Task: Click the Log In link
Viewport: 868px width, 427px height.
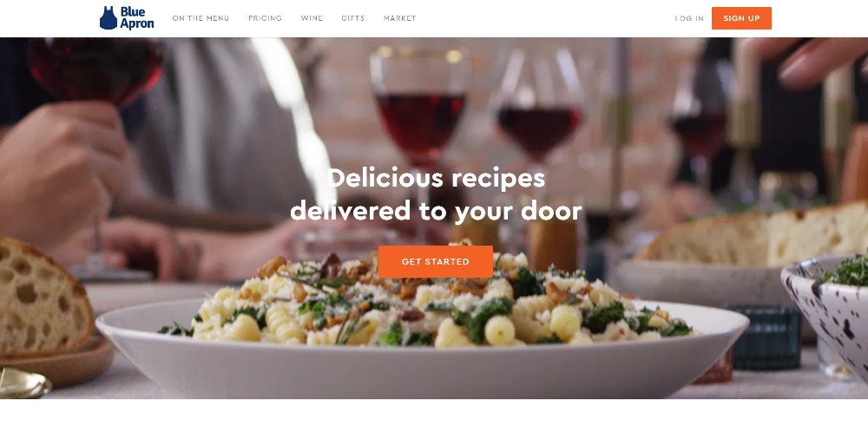Action: tap(689, 18)
